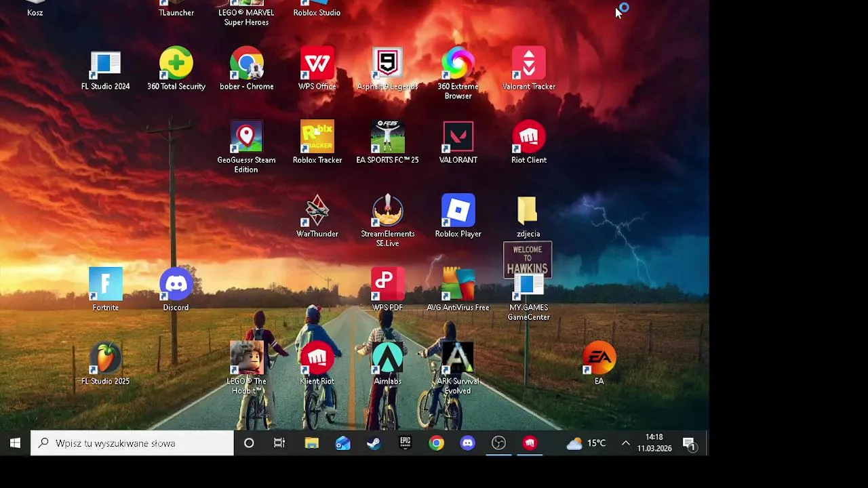868x488 pixels.
Task: Select Roblox Tracker icon
Action: [x=317, y=143]
